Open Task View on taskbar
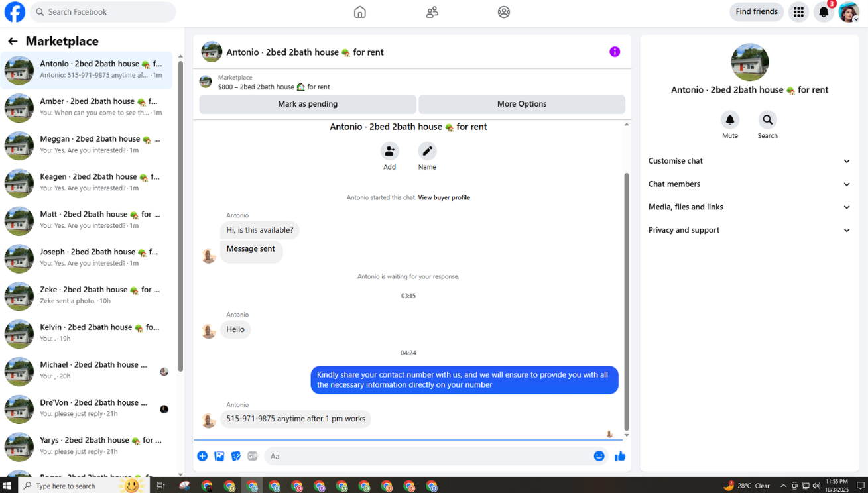Viewport: 868px width, 493px height. click(x=160, y=486)
